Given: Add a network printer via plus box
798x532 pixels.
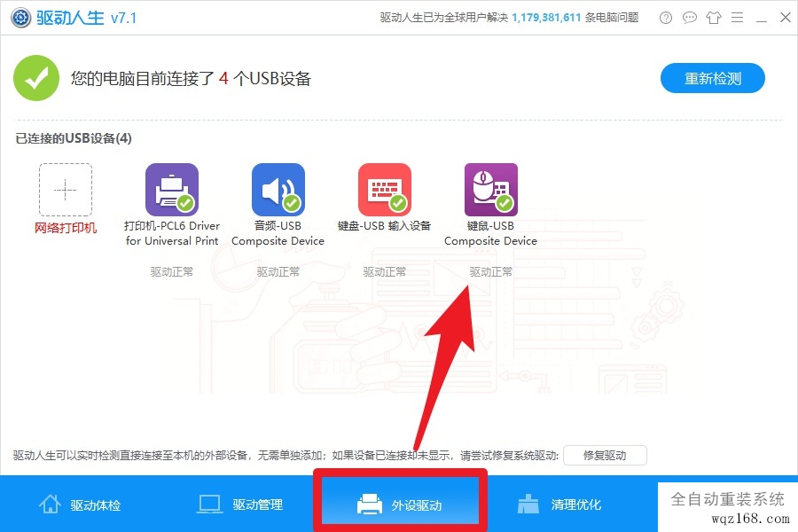Looking at the screenshot, I should tap(66, 190).
